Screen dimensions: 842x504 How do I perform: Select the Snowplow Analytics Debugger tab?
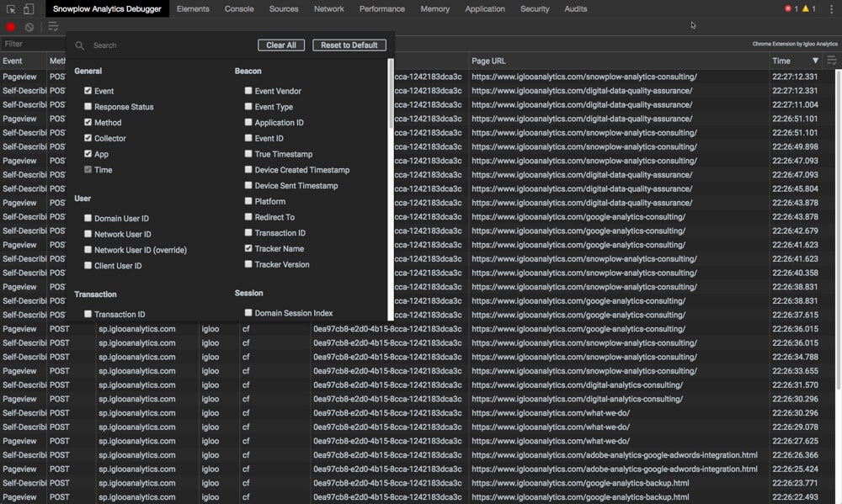click(107, 8)
